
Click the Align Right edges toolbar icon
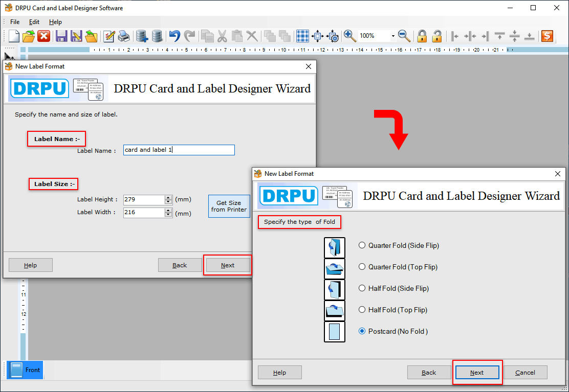pos(485,36)
